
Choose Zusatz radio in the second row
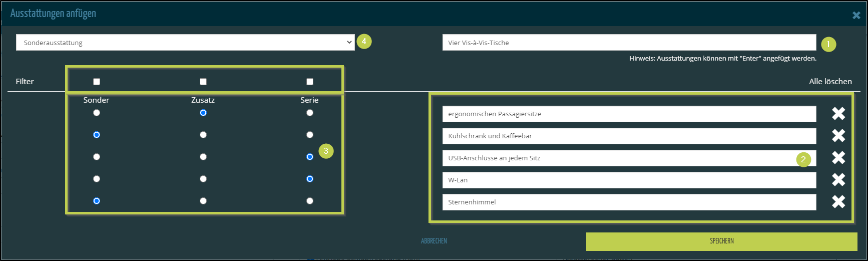pyautogui.click(x=203, y=135)
